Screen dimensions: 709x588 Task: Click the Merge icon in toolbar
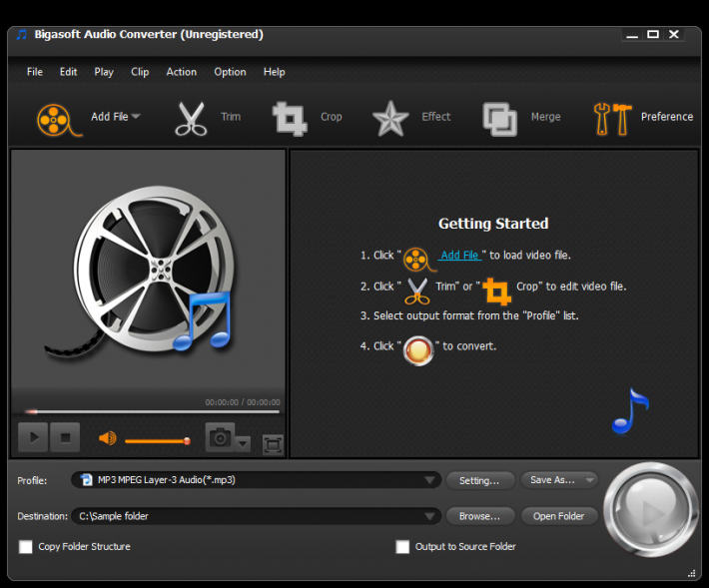tap(499, 120)
